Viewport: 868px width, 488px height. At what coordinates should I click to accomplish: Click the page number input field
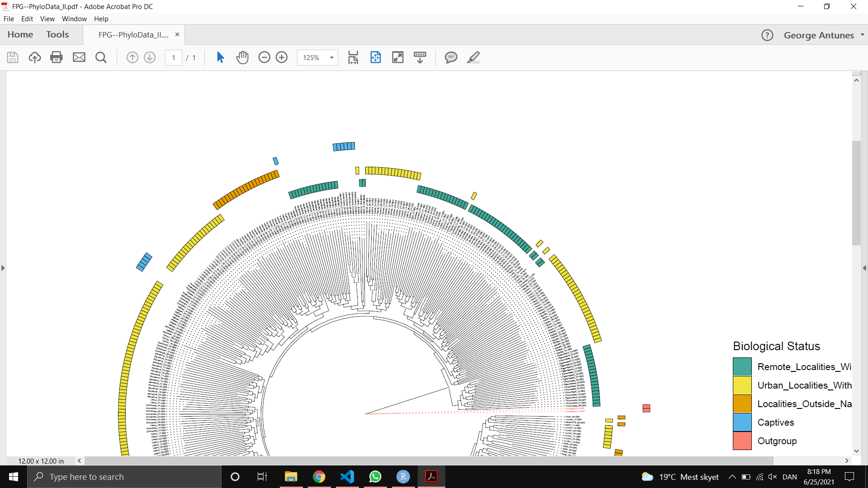click(x=173, y=57)
